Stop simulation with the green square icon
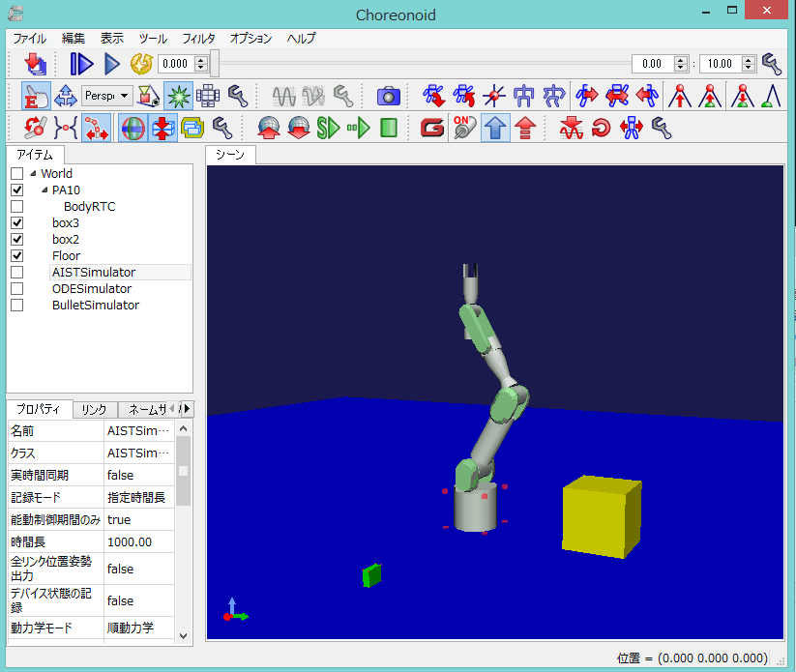Viewport: 796px width, 672px height. [x=389, y=128]
